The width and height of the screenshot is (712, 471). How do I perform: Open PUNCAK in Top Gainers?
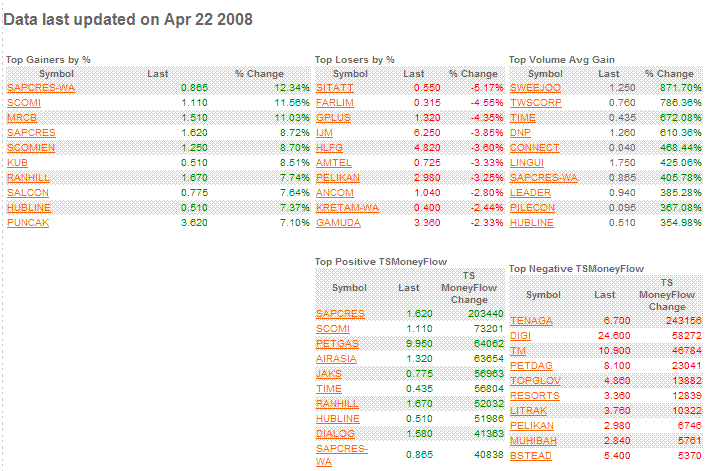(x=27, y=223)
